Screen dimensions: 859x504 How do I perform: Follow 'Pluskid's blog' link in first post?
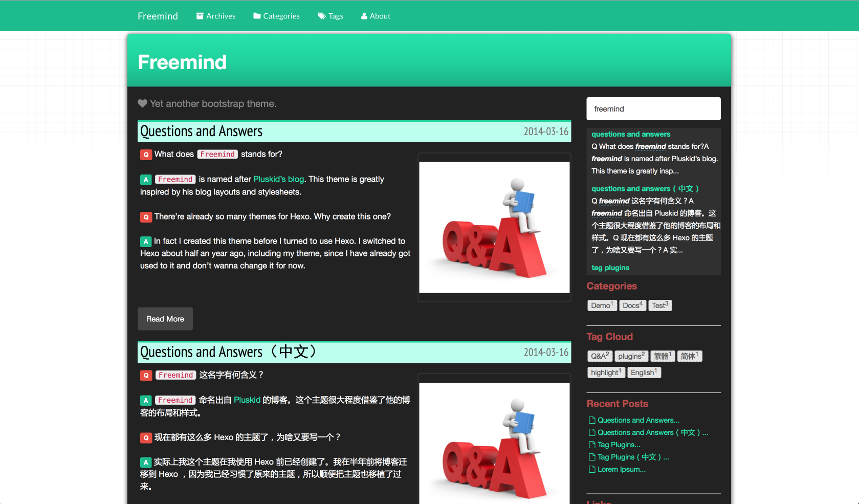[278, 179]
